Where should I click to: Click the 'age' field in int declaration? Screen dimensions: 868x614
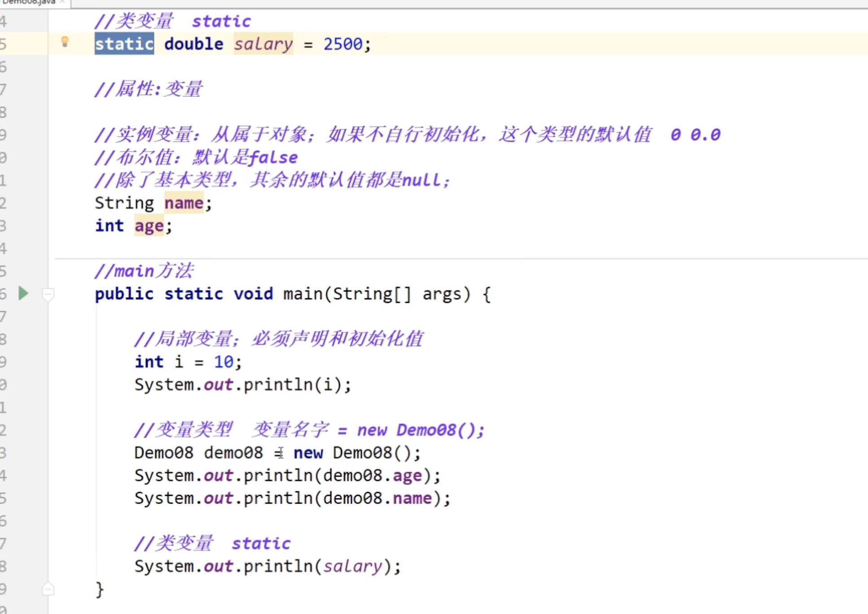(149, 226)
